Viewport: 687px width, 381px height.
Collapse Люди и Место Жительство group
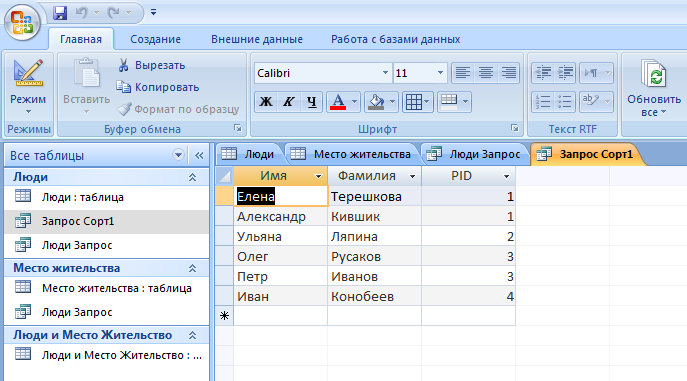point(192,335)
